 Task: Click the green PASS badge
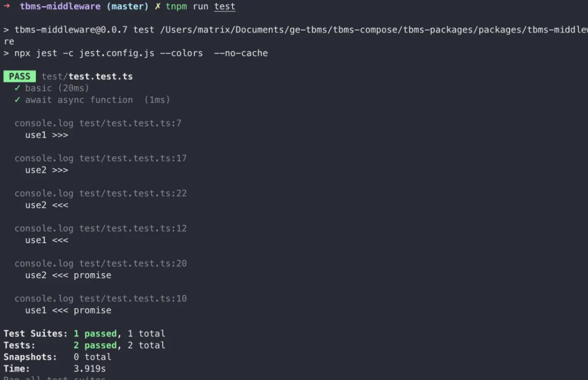19,76
